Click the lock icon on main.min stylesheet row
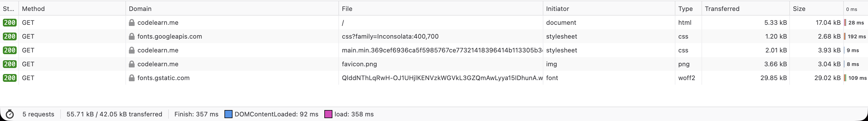The width and height of the screenshot is (868, 121). (x=132, y=50)
